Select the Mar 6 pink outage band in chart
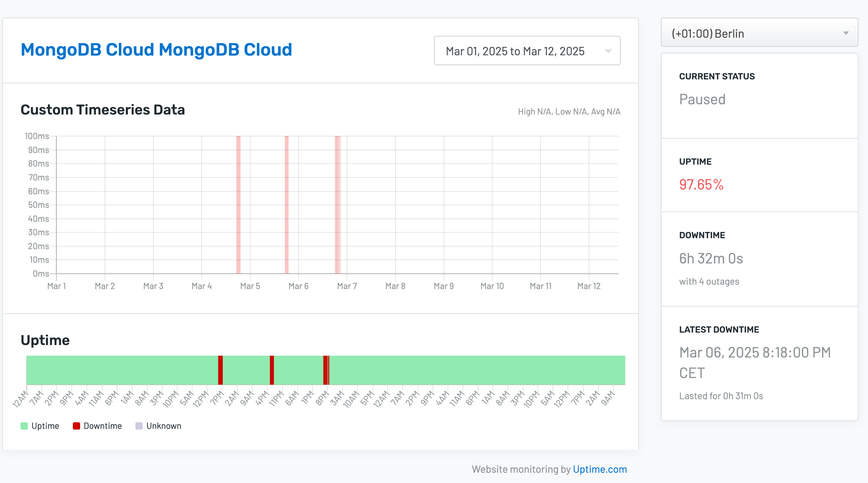Screen dimensions: 868x483 point(287,205)
